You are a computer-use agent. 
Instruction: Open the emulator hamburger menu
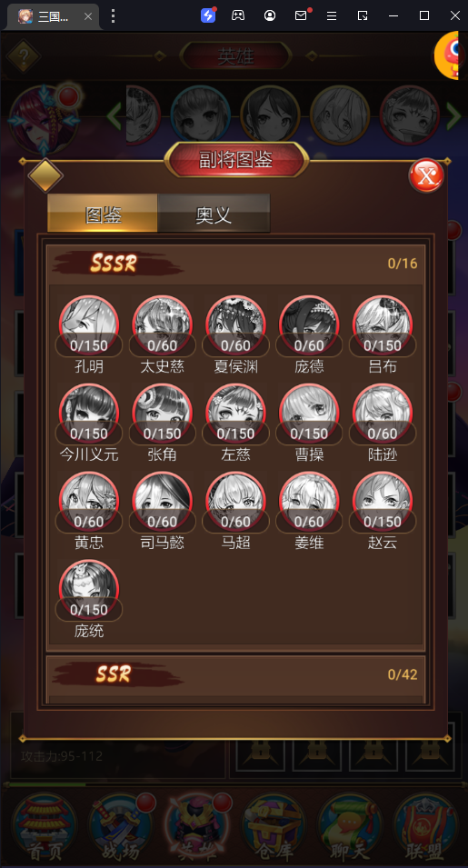pyautogui.click(x=332, y=15)
